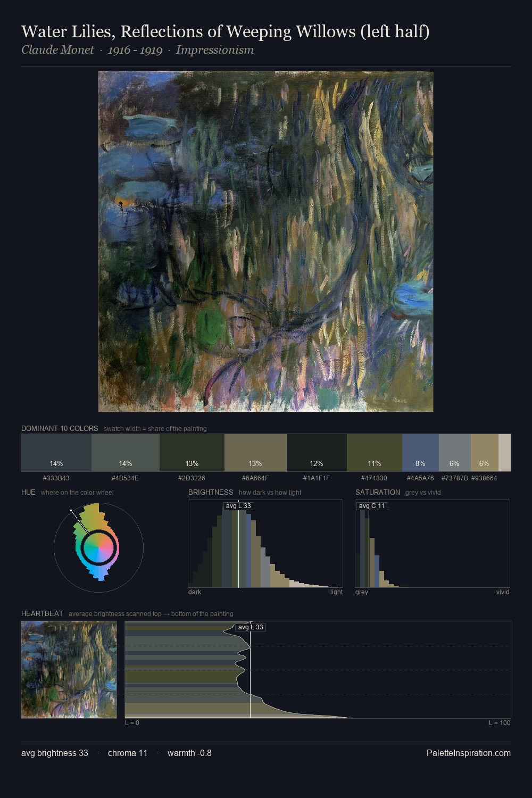The width and height of the screenshot is (532, 798).
Task: Click the 'L = 100' axis label
Action: [500, 723]
